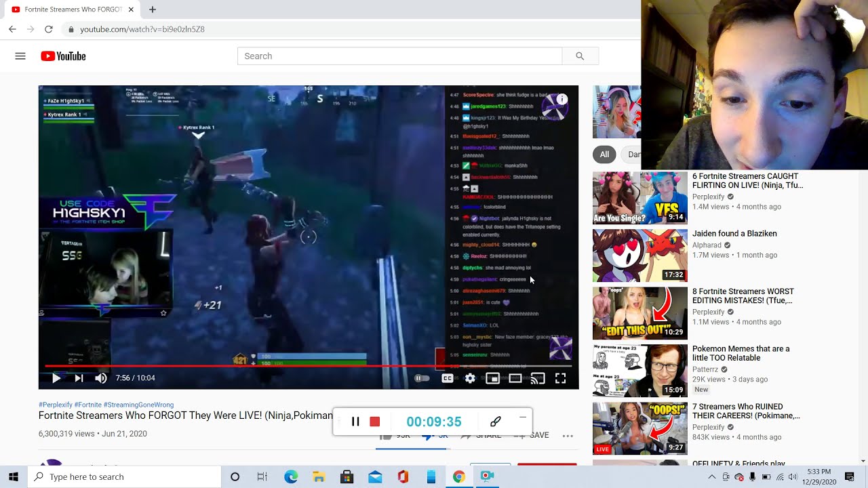The height and width of the screenshot is (488, 868).
Task: Launch Microsoft Edge from the taskbar
Action: pos(291,477)
